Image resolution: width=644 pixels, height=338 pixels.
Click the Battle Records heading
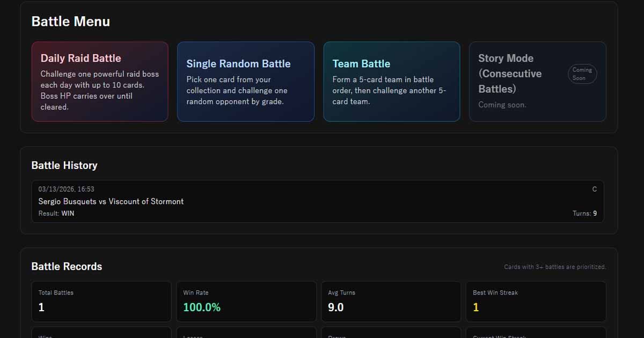[67, 267]
